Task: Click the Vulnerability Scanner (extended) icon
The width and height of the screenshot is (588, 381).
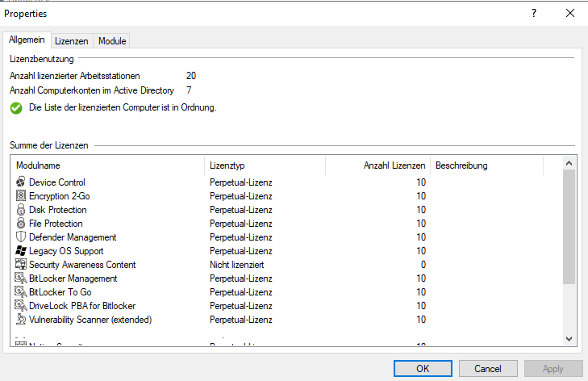Action: point(21,320)
